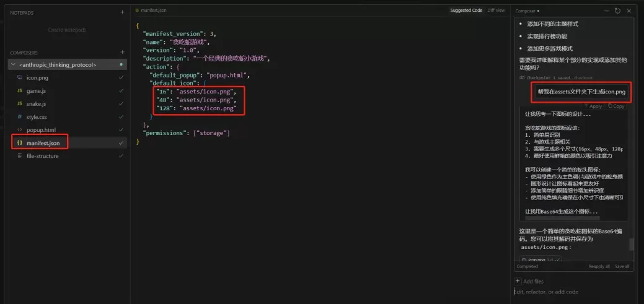Image resolution: width=644 pixels, height=304 pixels.
Task: Click accept checkmark for file-structure
Action: pos(121,156)
